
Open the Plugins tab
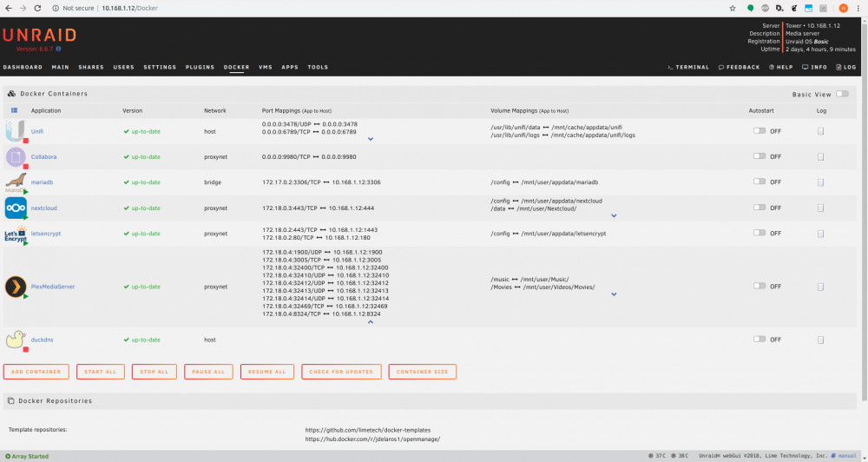point(200,67)
